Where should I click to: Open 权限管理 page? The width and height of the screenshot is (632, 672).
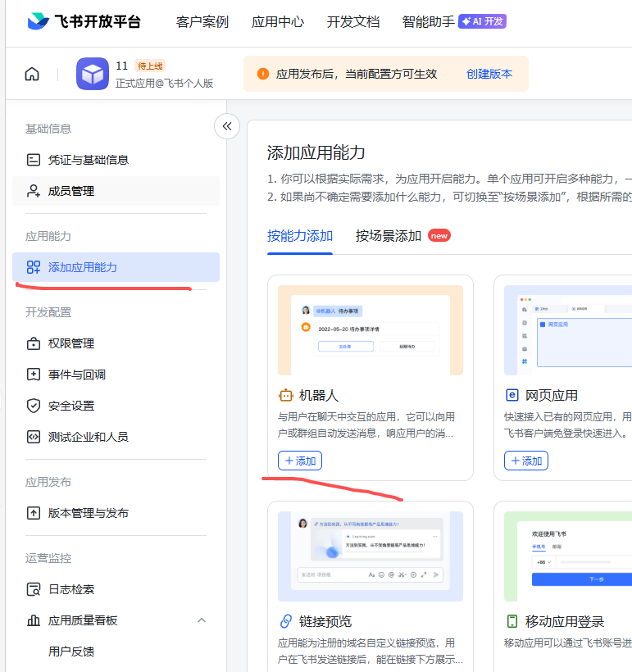pos(116,343)
